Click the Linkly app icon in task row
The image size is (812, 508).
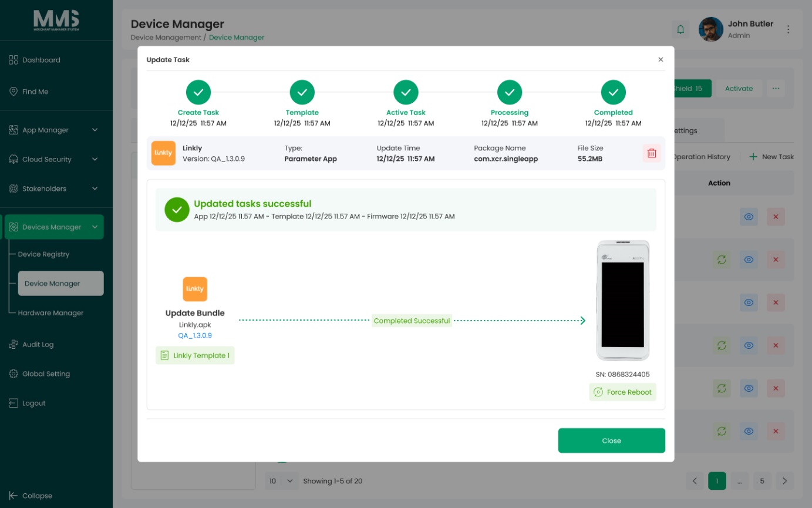[x=163, y=153]
